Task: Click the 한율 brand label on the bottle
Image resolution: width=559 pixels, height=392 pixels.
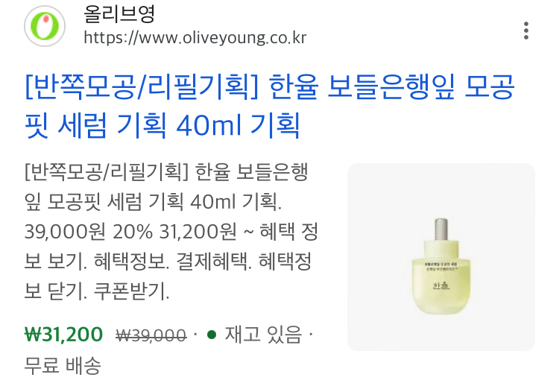Action: pyautogui.click(x=441, y=285)
